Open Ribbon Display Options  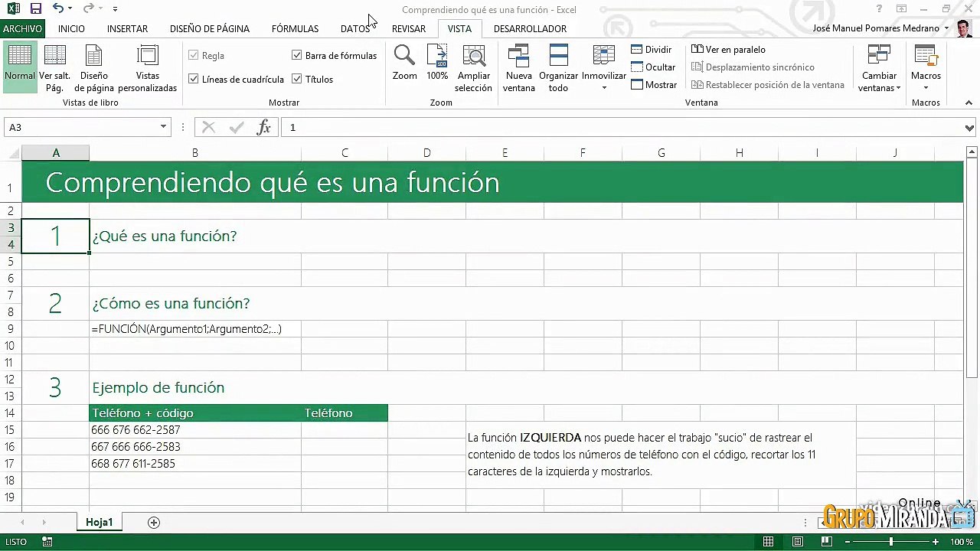click(902, 9)
